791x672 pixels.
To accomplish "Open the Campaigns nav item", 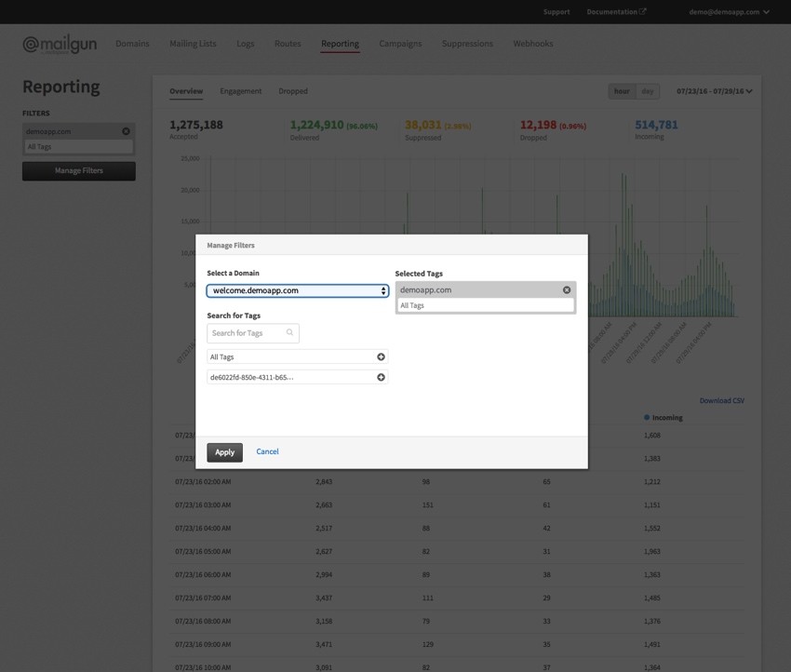I will 400,44.
